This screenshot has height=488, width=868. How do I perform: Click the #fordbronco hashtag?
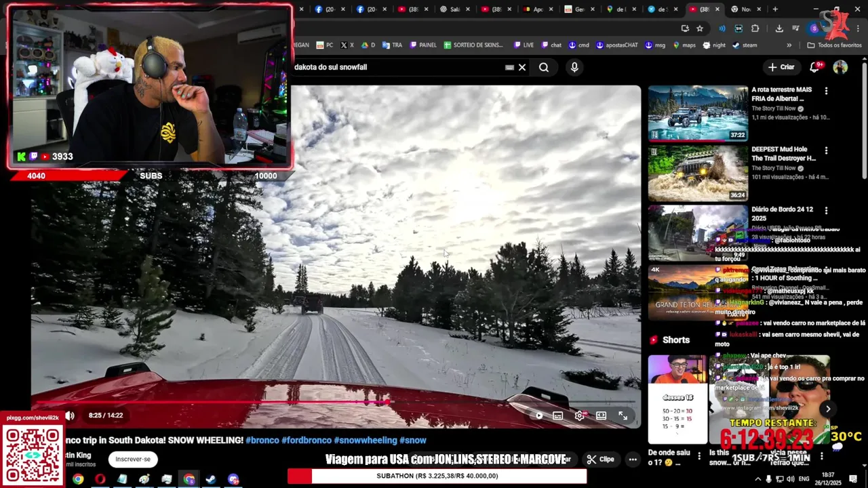coord(306,441)
